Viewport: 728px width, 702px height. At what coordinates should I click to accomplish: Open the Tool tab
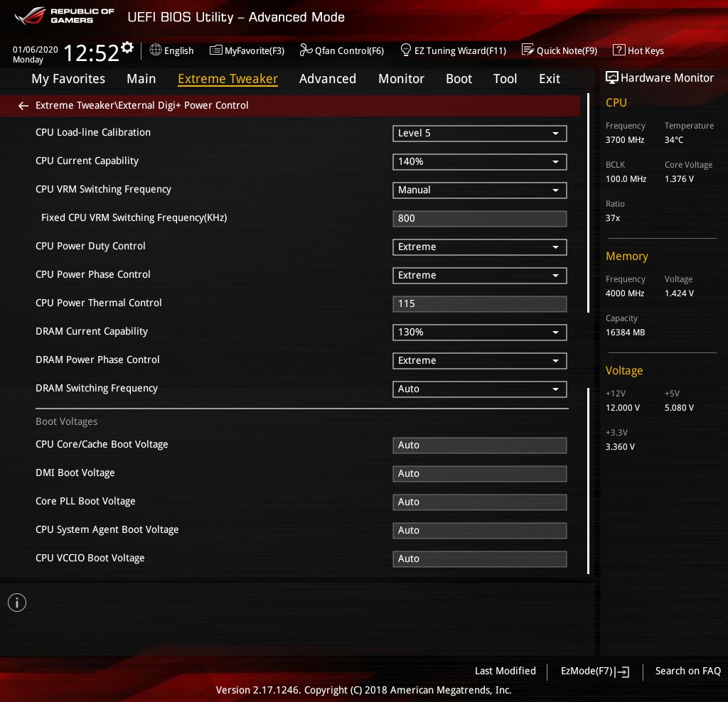(x=505, y=79)
